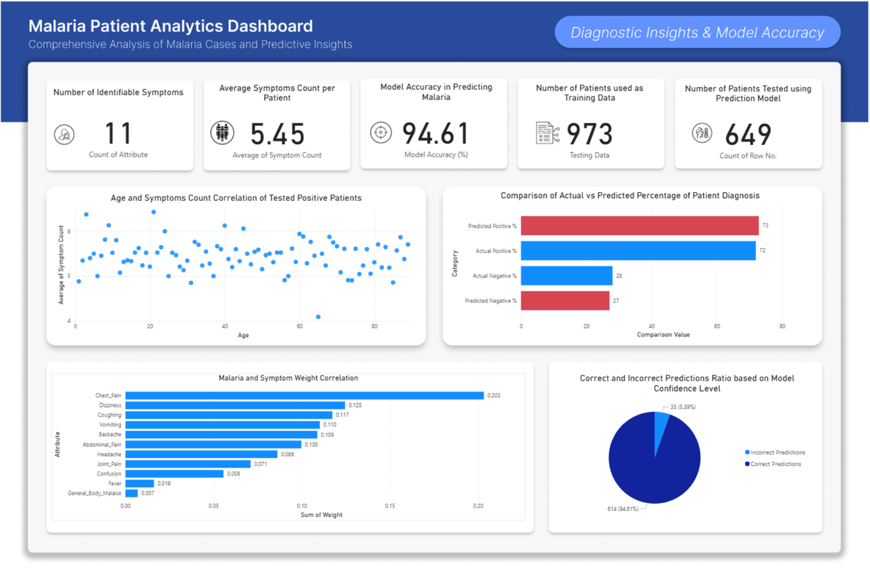Click the Predicted Negative % bar
870x588 pixels.
tap(565, 300)
